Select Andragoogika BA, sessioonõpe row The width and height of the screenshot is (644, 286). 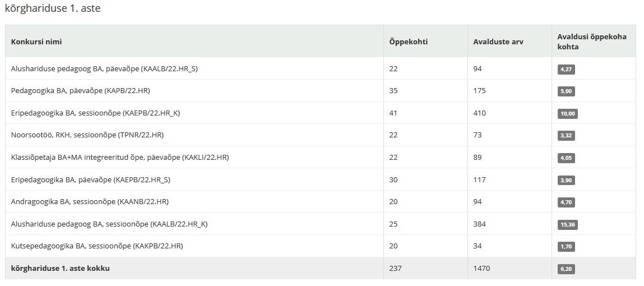(321, 202)
